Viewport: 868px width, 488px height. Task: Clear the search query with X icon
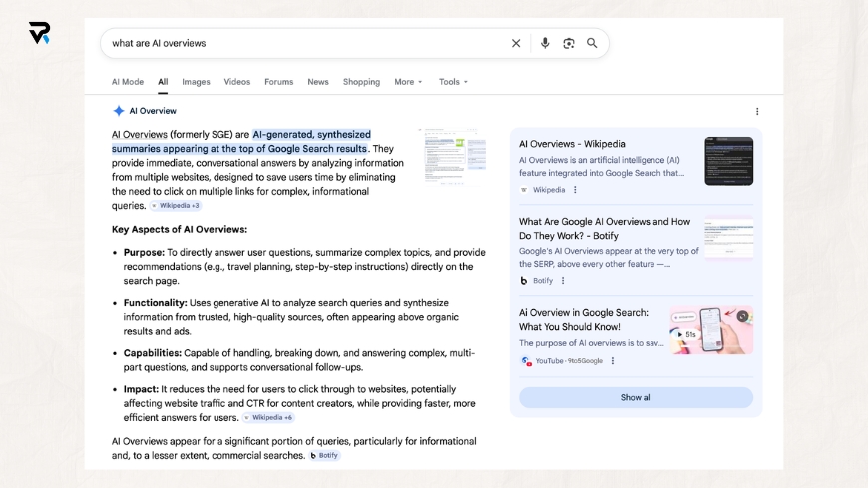(516, 43)
